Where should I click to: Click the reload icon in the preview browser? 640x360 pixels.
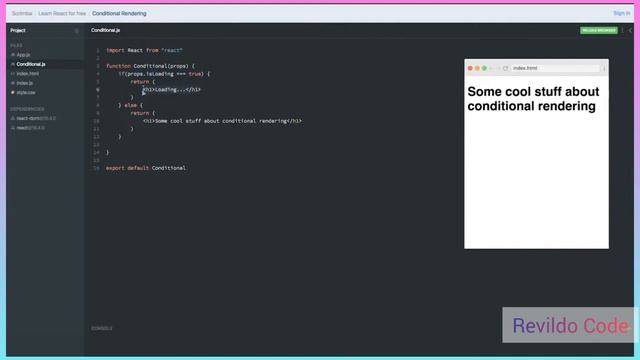505,68
